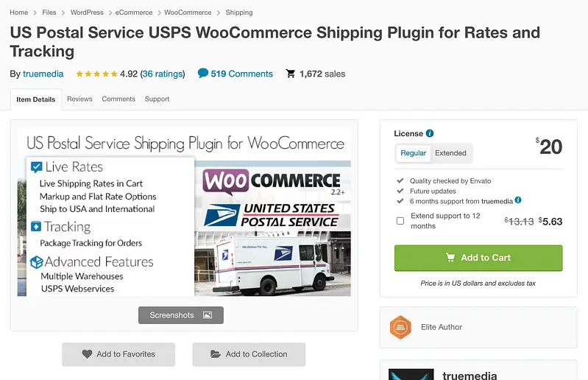Click the Elite Author badge icon
This screenshot has height=380, width=588.
pos(400,327)
